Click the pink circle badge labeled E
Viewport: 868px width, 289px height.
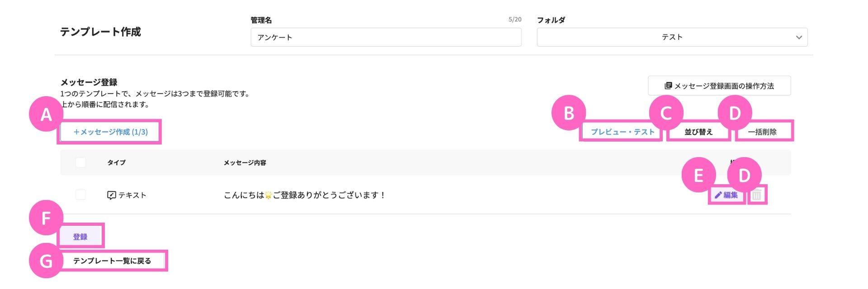(698, 175)
